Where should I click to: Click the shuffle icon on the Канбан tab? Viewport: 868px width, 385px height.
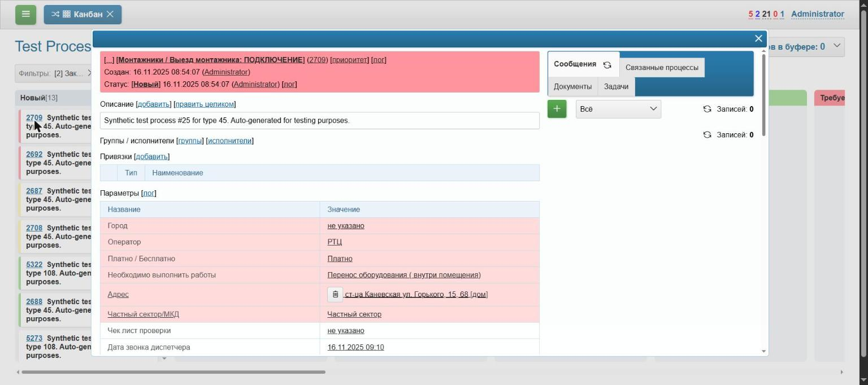[x=55, y=14]
